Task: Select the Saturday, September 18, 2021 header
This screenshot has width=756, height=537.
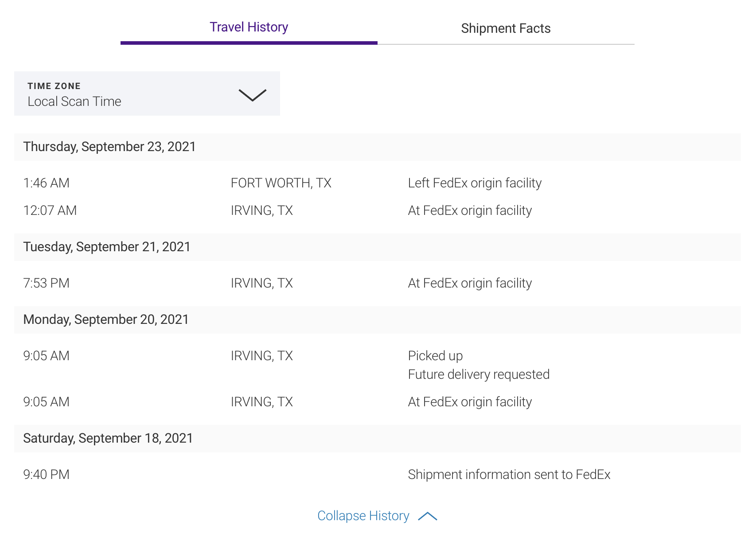Action: coord(378,439)
